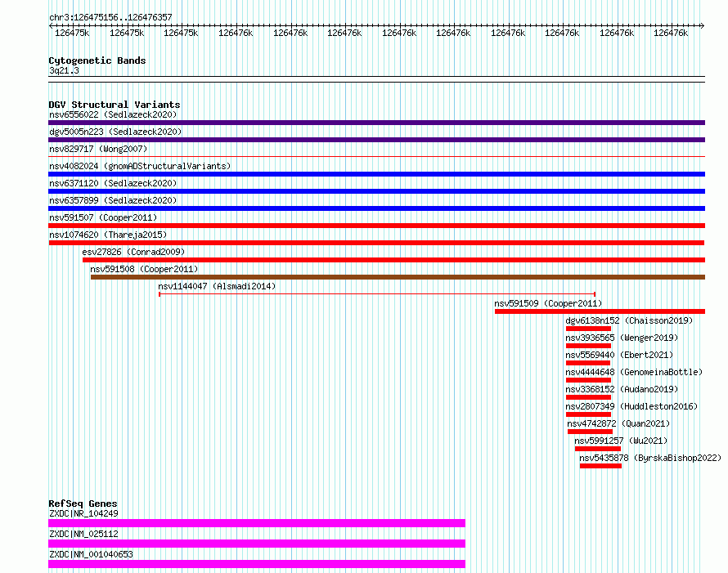The height and width of the screenshot is (573, 728).
Task: Open gene label ZXDC|NR_104249
Action: [83, 513]
